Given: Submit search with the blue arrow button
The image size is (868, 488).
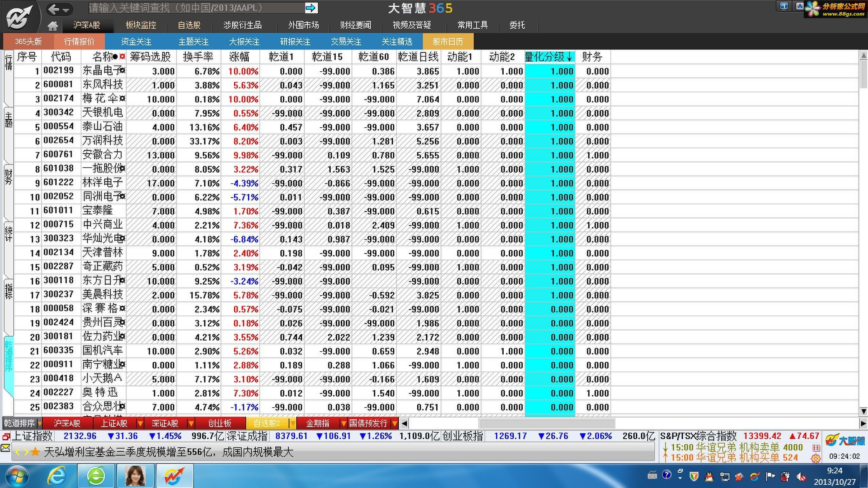Looking at the screenshot, I should coord(311,8).
